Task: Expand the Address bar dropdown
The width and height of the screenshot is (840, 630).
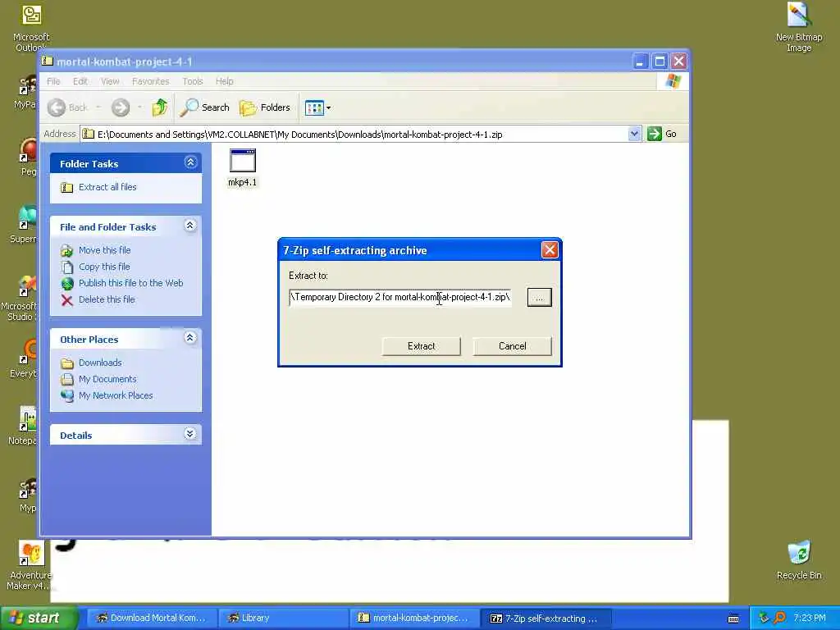Action: click(x=634, y=134)
